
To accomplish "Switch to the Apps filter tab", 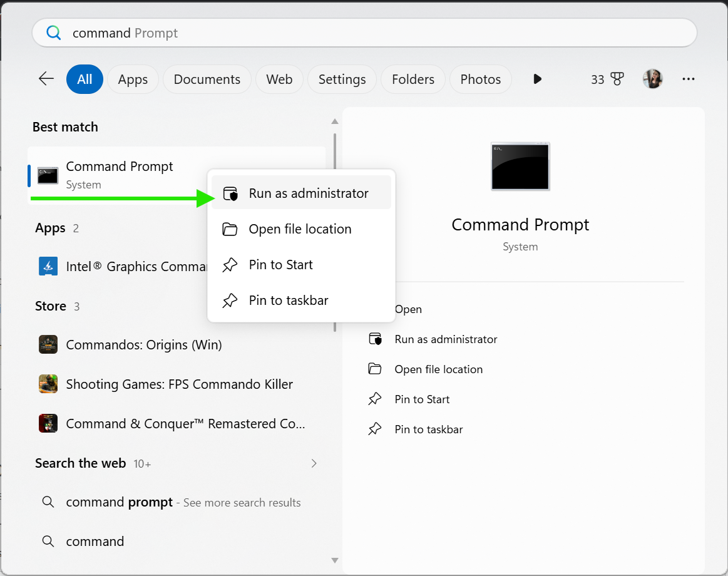I will 133,79.
